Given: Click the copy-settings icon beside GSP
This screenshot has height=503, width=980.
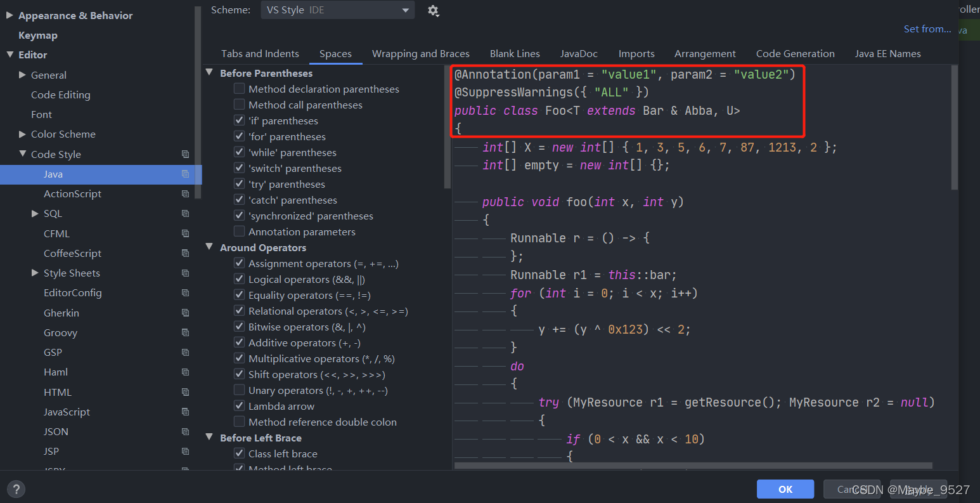Looking at the screenshot, I should pos(185,352).
